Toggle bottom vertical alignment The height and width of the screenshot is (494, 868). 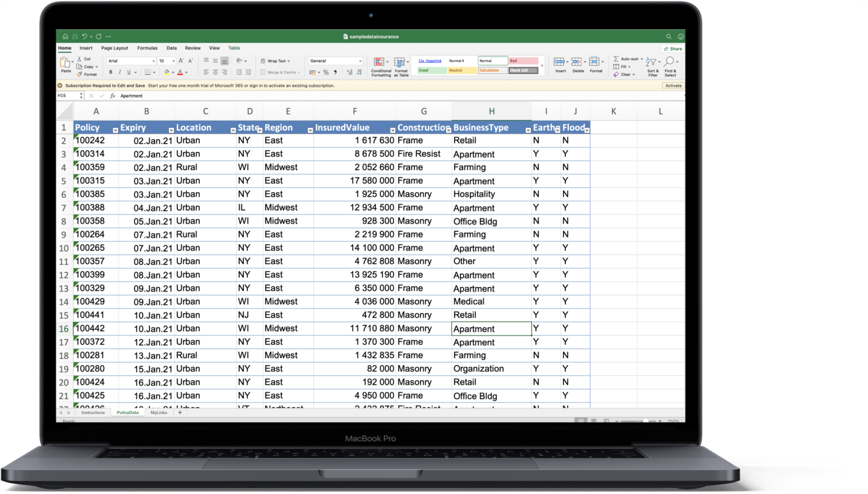coord(225,61)
